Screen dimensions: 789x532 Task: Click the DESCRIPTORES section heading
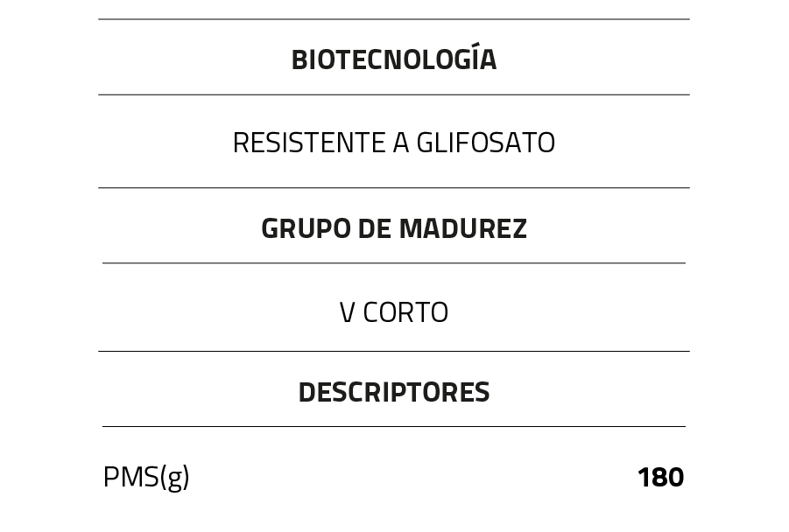point(393,393)
